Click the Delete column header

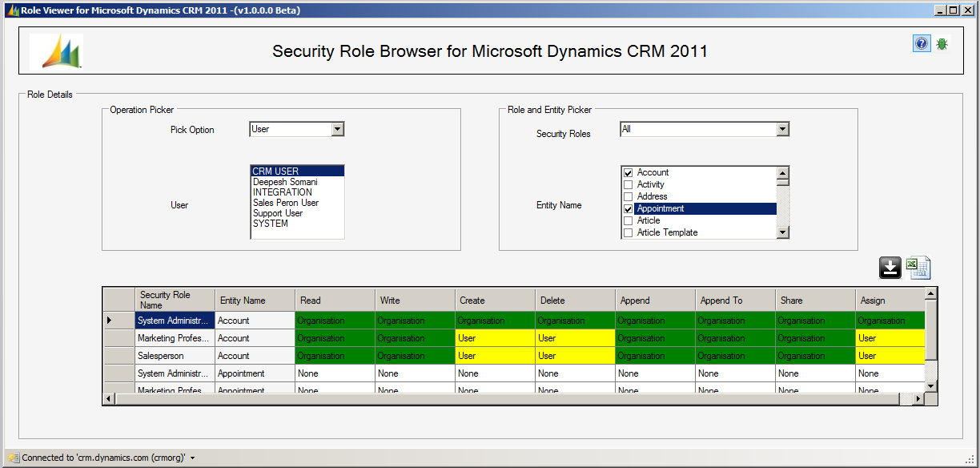click(575, 300)
